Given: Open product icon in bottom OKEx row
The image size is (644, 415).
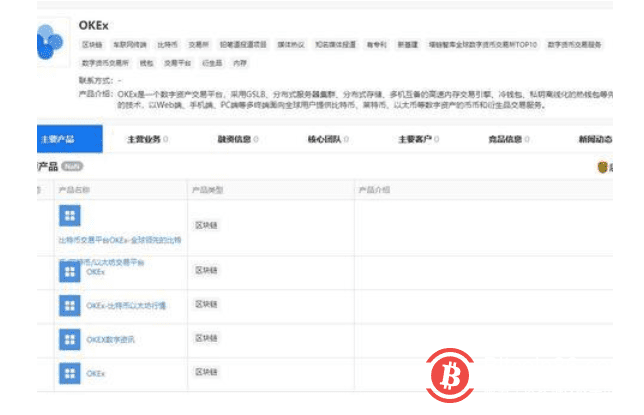Looking at the screenshot, I should point(70,373).
